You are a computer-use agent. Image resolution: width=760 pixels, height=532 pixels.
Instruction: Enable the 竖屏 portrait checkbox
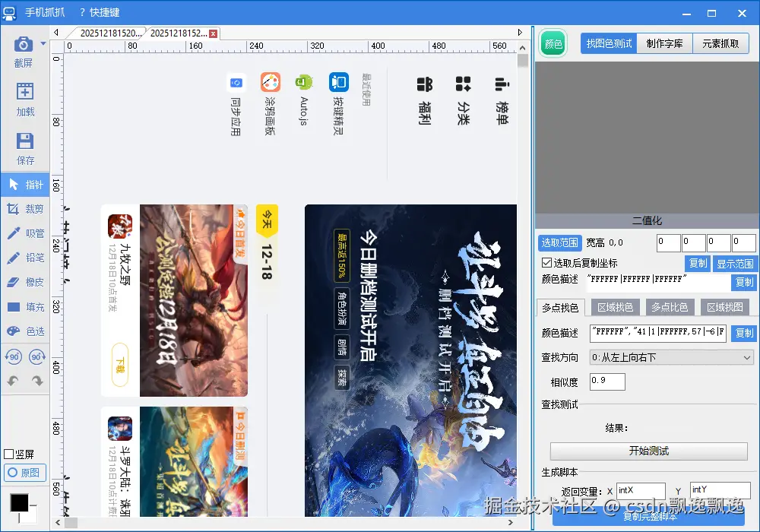coord(8,454)
